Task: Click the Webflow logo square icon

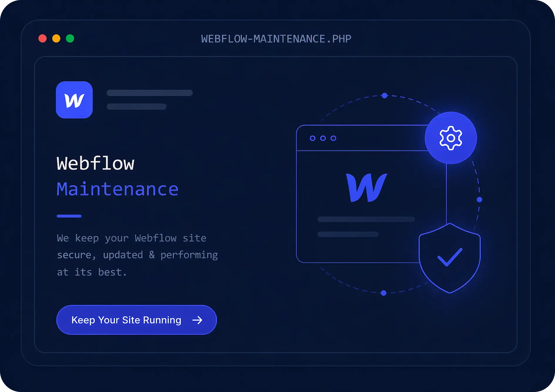Action: pyautogui.click(x=74, y=100)
